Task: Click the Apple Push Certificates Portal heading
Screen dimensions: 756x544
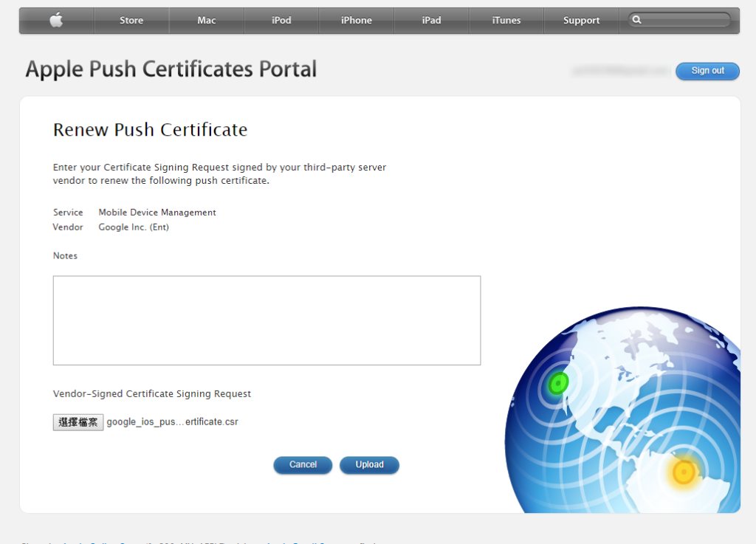Action: pyautogui.click(x=171, y=69)
